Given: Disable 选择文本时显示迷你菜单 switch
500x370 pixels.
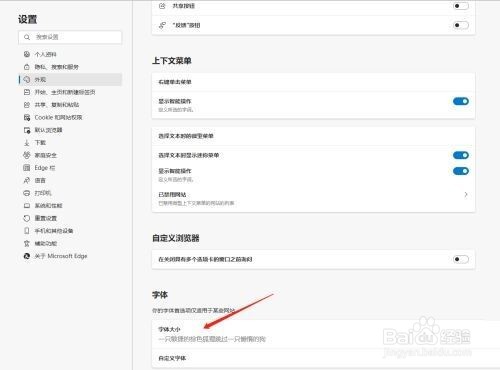Looking at the screenshot, I should tap(461, 155).
